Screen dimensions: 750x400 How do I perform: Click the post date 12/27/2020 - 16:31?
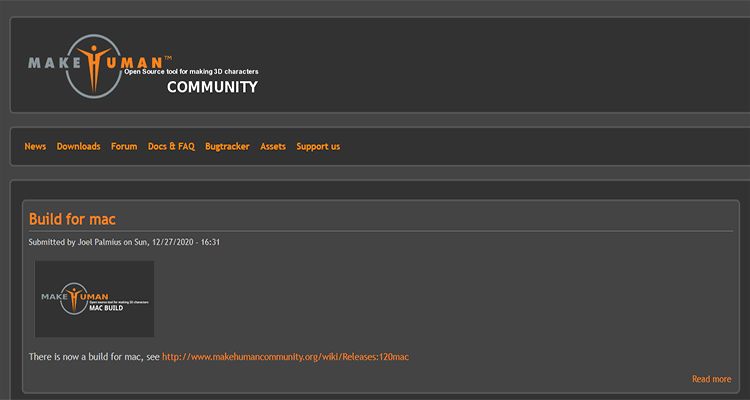coord(183,242)
